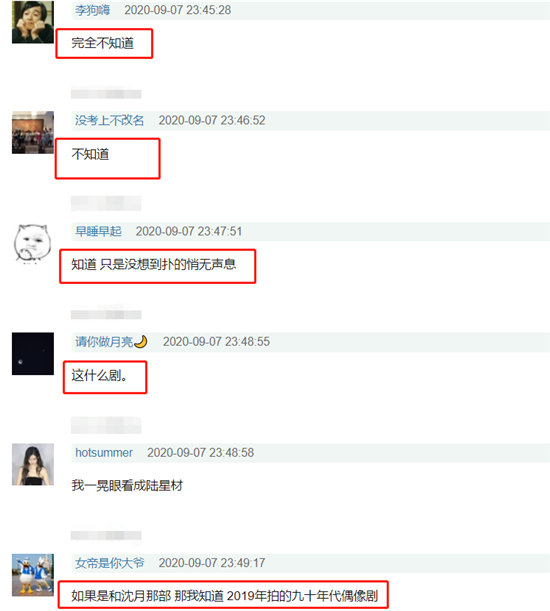Open 李狗嗨's avatar thumbnail
The width and height of the screenshot is (550, 611).
click(33, 22)
